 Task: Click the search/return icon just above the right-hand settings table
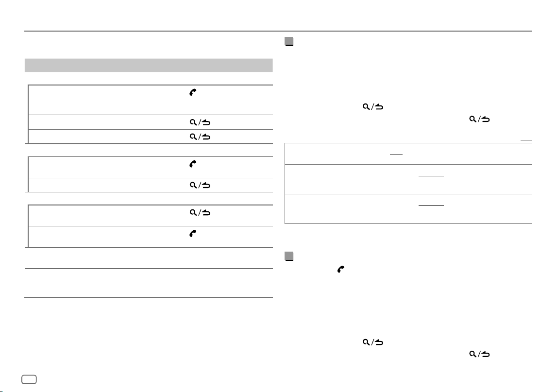click(480, 119)
